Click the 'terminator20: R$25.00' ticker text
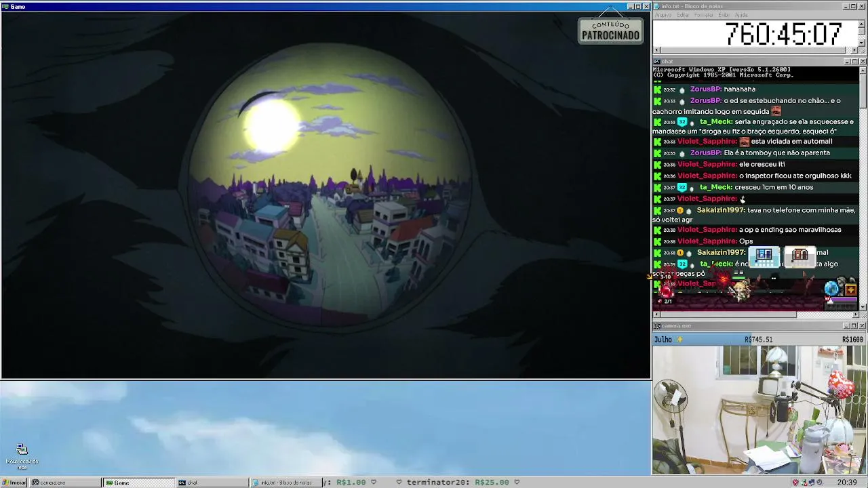The image size is (868, 488). click(x=458, y=483)
